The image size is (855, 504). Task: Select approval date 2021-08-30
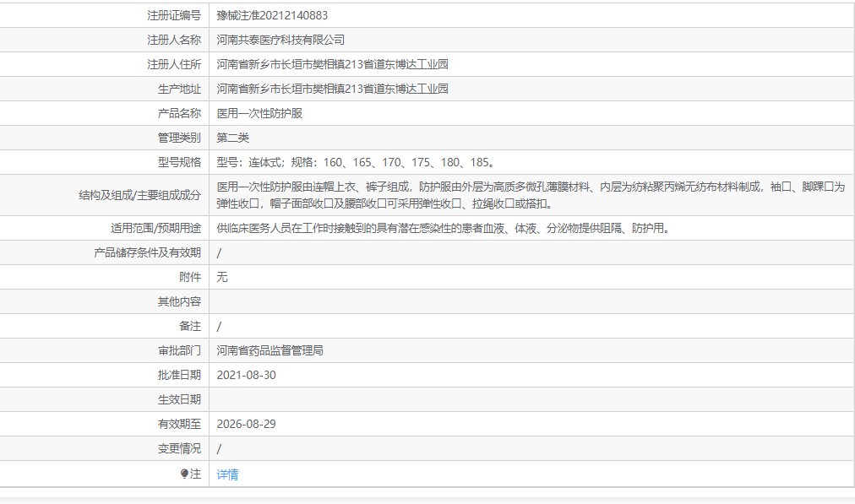(247, 376)
